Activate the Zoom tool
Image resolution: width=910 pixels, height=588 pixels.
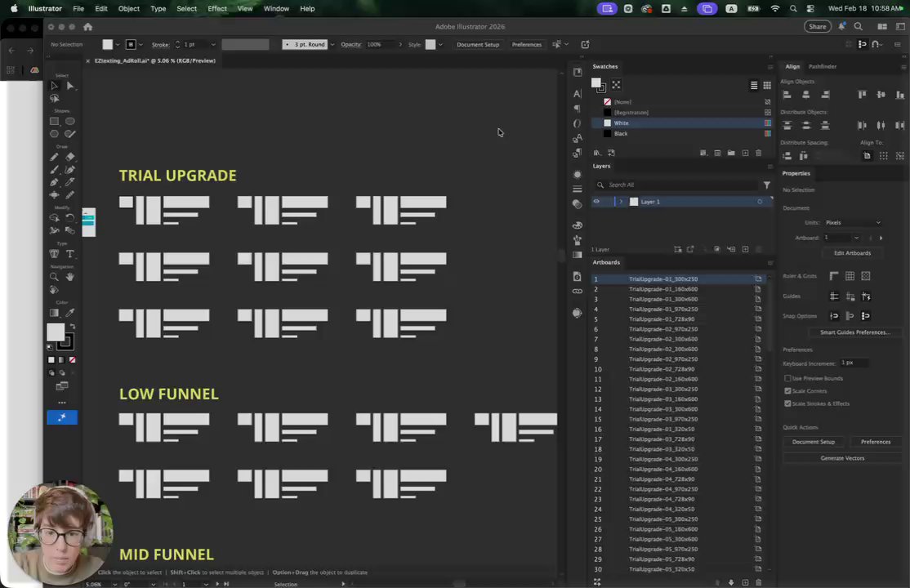click(54, 277)
